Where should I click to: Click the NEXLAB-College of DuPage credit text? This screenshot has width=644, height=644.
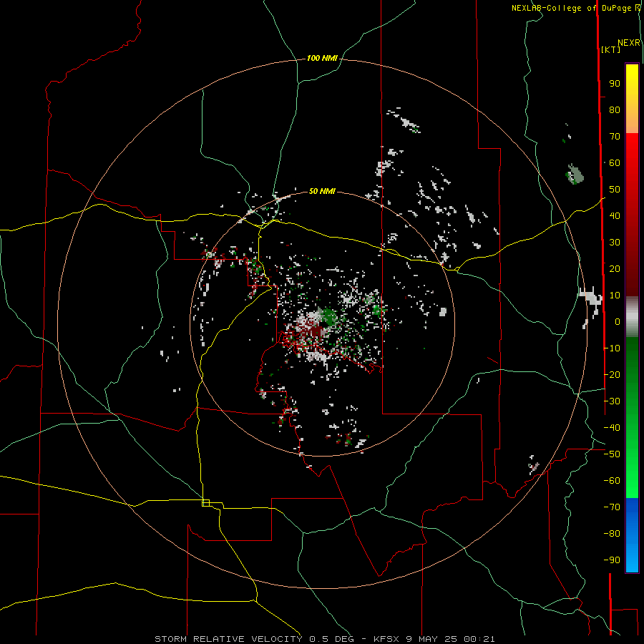[575, 8]
